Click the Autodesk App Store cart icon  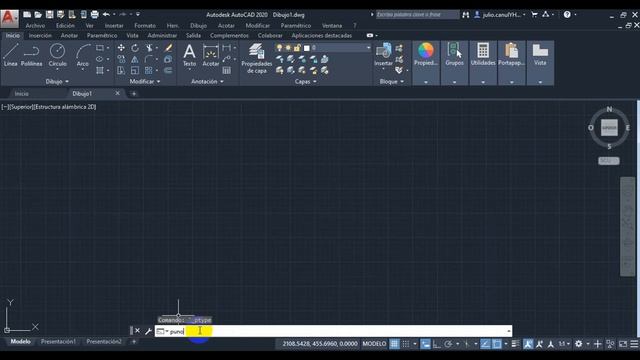point(534,15)
